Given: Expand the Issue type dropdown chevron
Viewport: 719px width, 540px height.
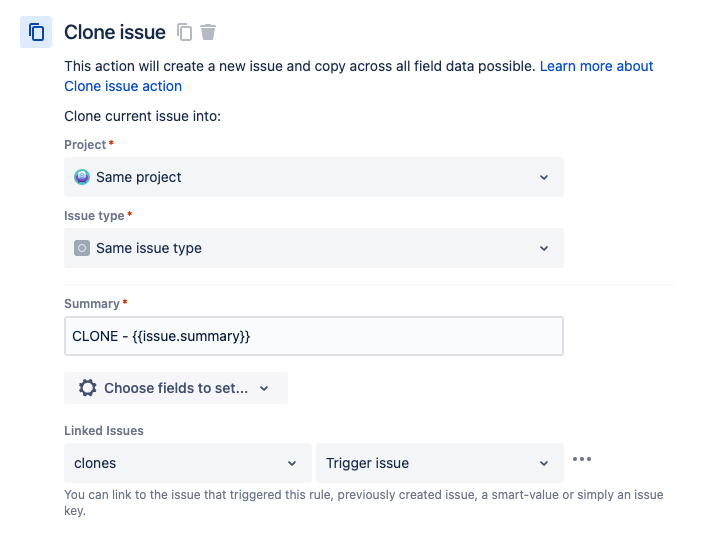Looking at the screenshot, I should click(x=544, y=248).
